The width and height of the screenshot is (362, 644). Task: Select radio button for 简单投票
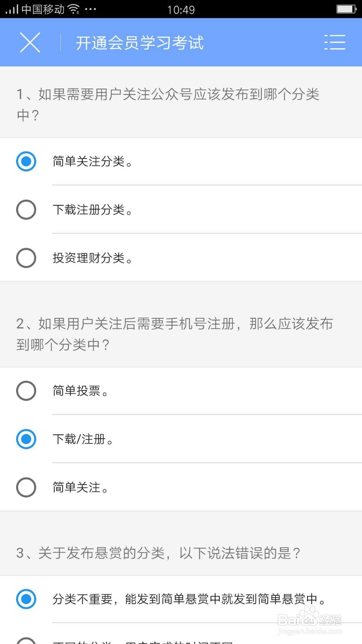[x=26, y=391]
